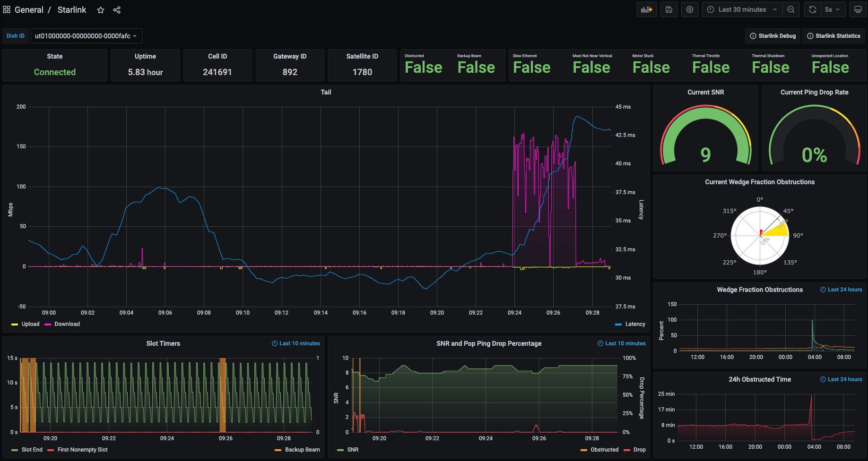The width and height of the screenshot is (868, 461).
Task: Expand the Dish ID dropdown
Action: pos(86,36)
